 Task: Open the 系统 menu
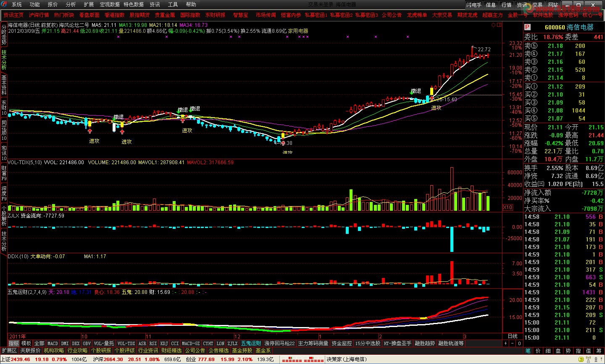(x=17, y=5)
